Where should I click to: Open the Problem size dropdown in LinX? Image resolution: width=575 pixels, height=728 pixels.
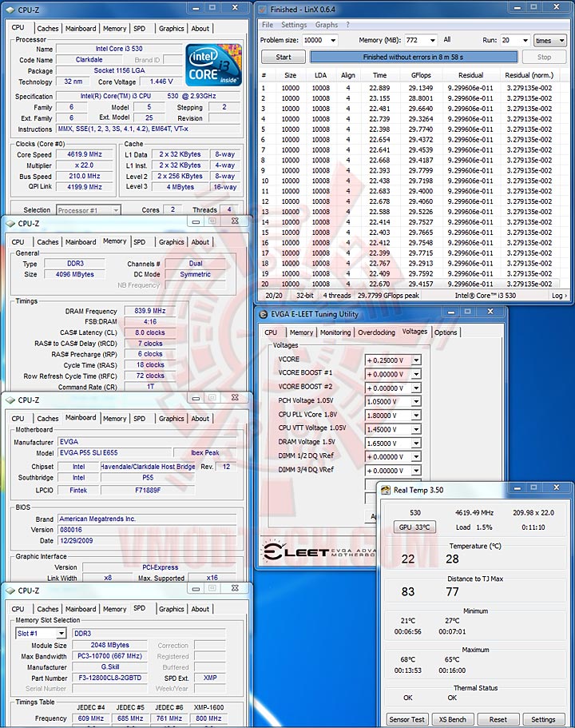coord(333,41)
